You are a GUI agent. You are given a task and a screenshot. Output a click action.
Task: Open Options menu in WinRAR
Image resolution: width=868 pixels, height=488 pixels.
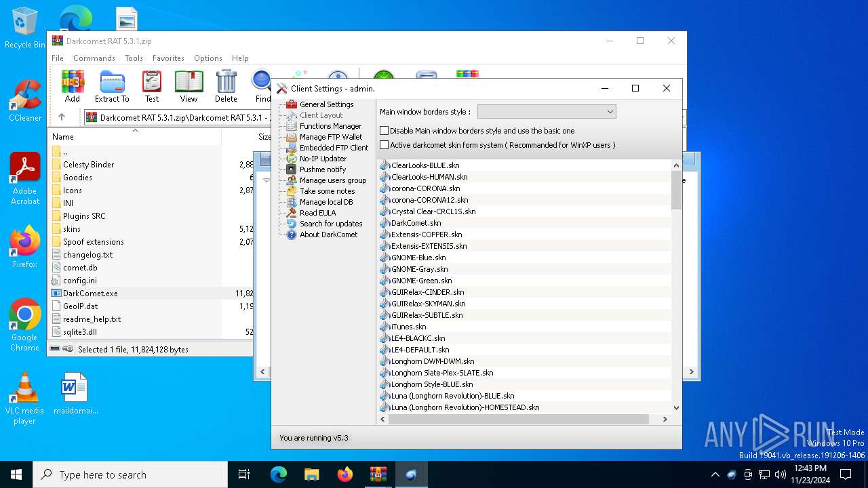208,58
